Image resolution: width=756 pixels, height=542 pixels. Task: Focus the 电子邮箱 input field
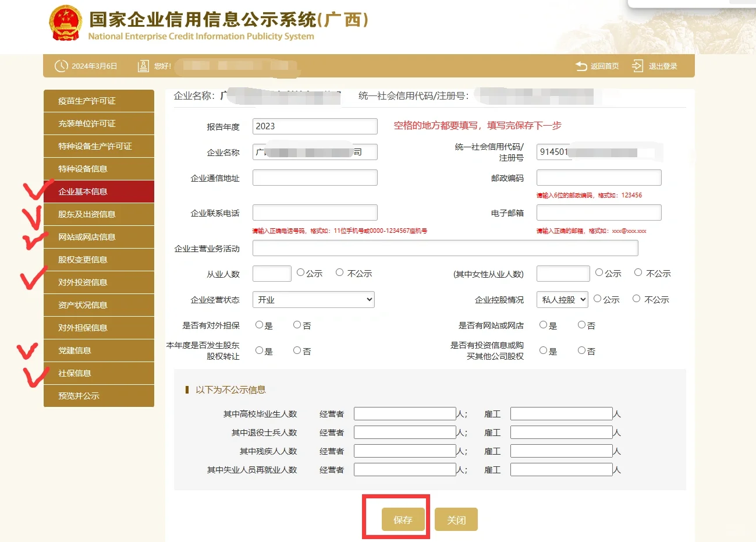[599, 212]
